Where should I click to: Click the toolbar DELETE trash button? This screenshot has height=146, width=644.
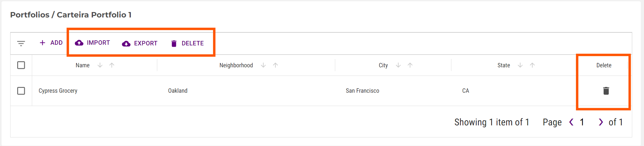click(x=188, y=43)
